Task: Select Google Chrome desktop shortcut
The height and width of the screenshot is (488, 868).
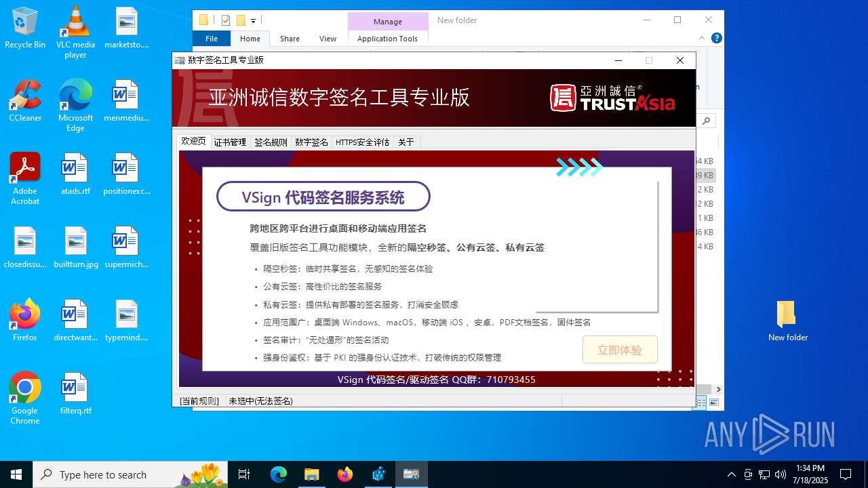Action: (25, 398)
